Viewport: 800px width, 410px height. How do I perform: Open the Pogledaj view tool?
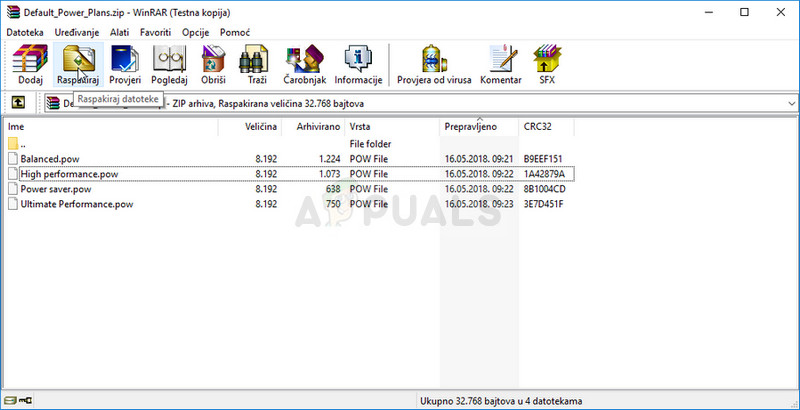click(x=169, y=65)
